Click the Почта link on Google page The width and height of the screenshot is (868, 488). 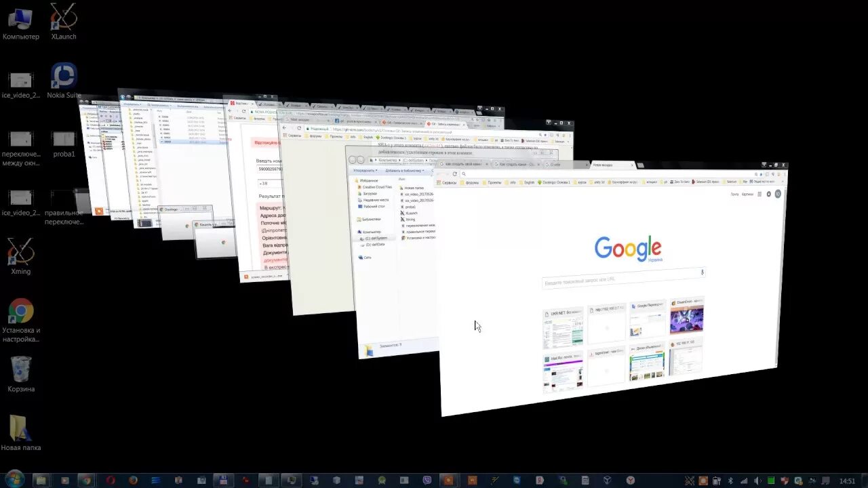tap(734, 195)
